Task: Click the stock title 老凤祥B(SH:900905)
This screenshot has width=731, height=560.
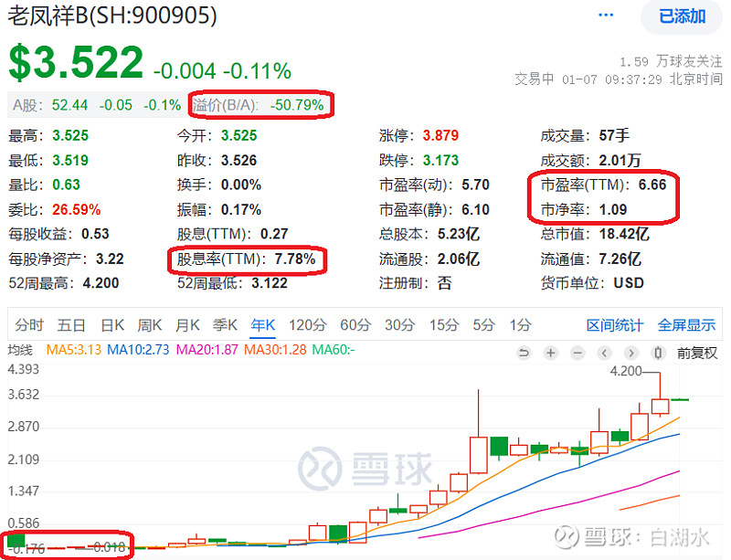Action: click(112, 16)
